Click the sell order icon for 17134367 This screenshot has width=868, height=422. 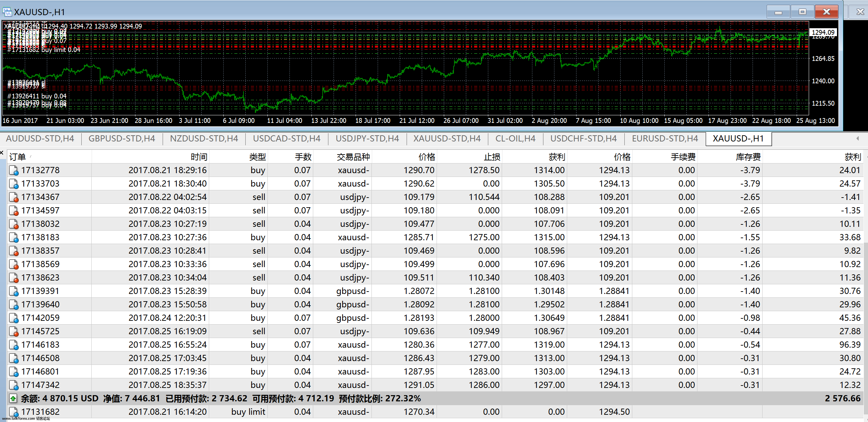pyautogui.click(x=14, y=197)
